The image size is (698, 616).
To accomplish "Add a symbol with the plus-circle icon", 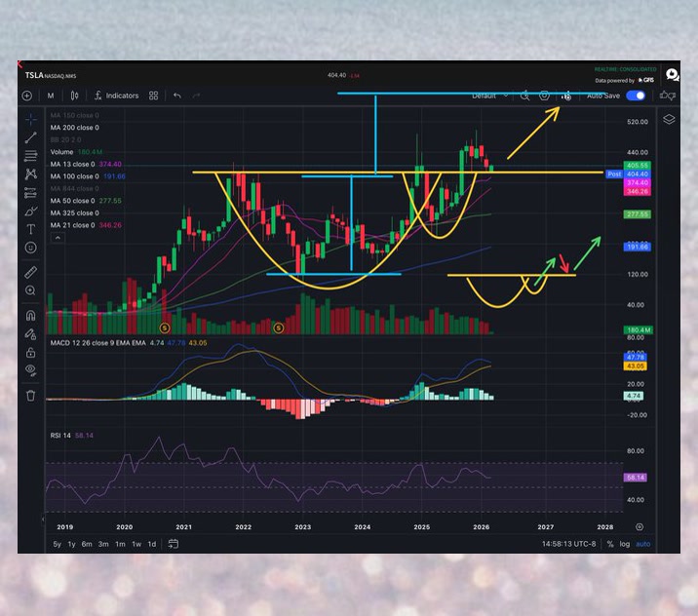I will (x=27, y=96).
